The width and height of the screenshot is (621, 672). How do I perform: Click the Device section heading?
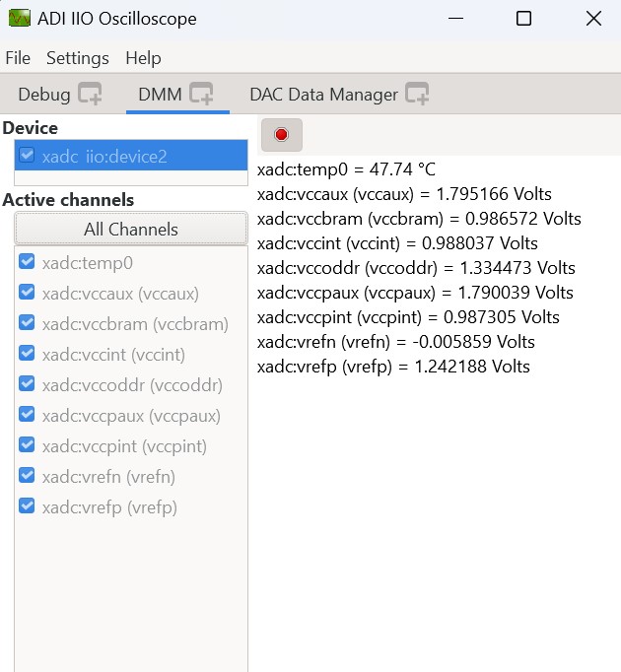[30, 128]
